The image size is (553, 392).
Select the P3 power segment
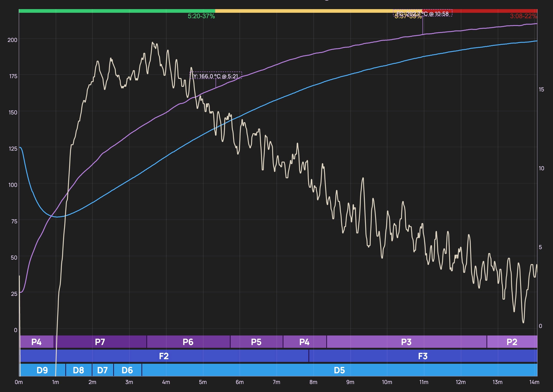coord(407,342)
